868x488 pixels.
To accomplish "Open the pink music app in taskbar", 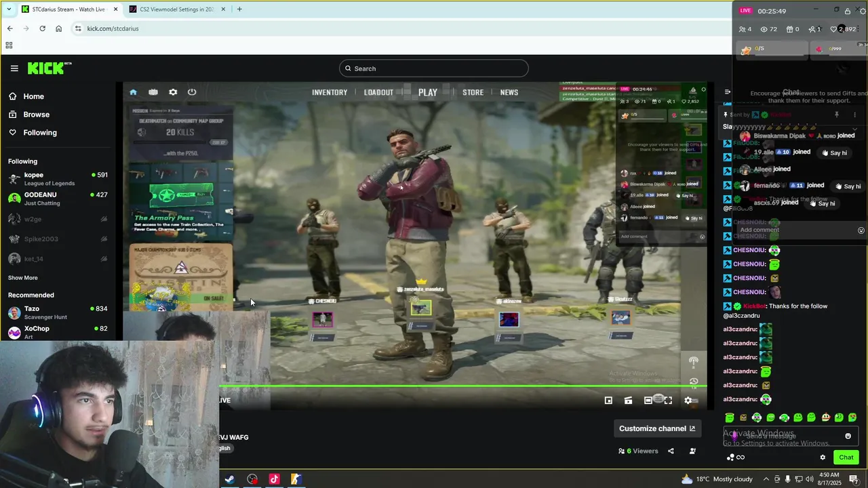I will [x=274, y=479].
